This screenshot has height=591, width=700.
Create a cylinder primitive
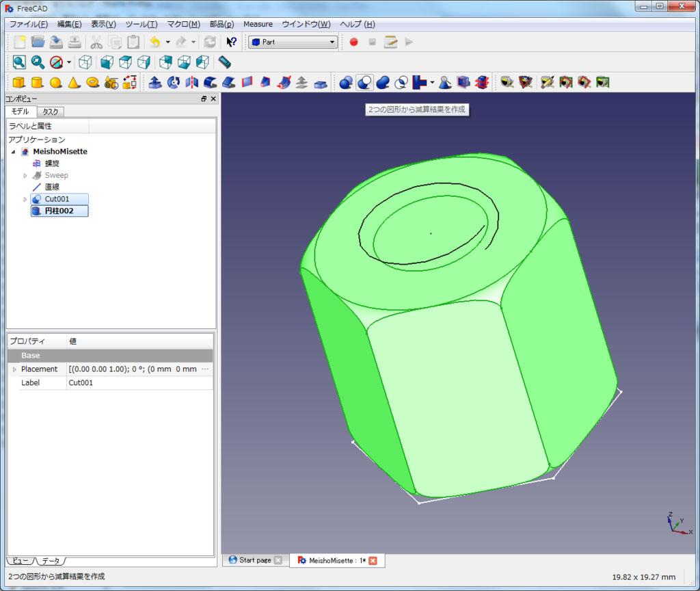[38, 82]
